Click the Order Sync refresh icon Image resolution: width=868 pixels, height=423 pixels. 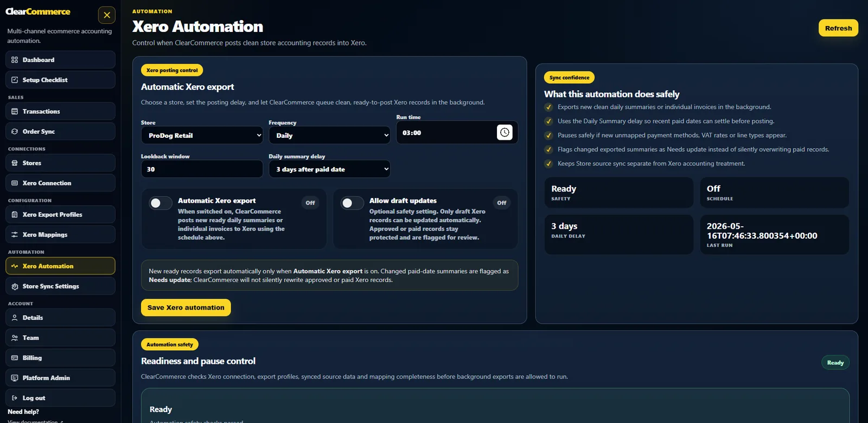[15, 131]
